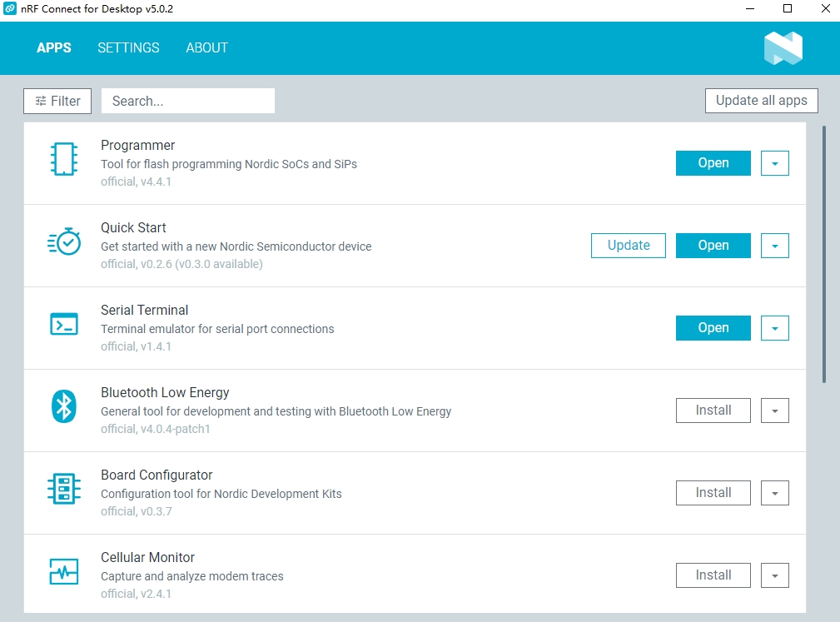Click the Quick Start stopwatch icon
Image resolution: width=840 pixels, height=622 pixels.
pyautogui.click(x=64, y=241)
